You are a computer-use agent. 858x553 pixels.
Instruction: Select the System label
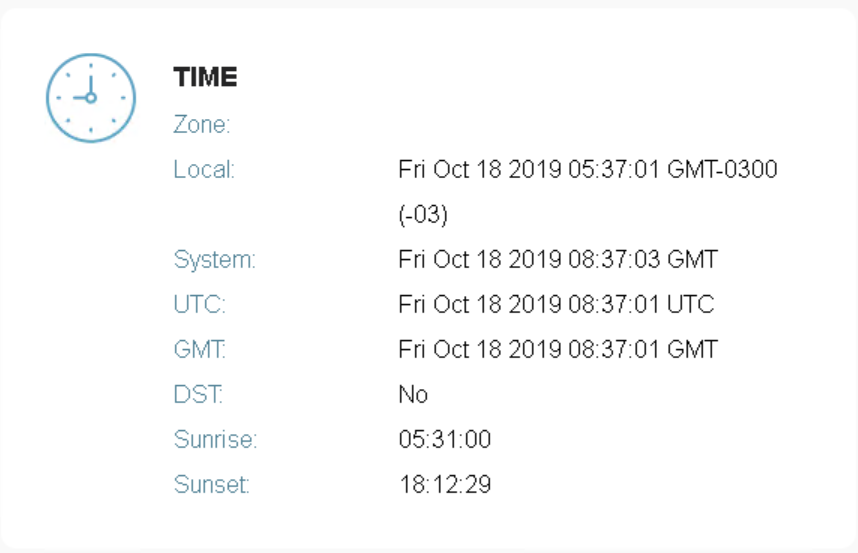coord(215,260)
